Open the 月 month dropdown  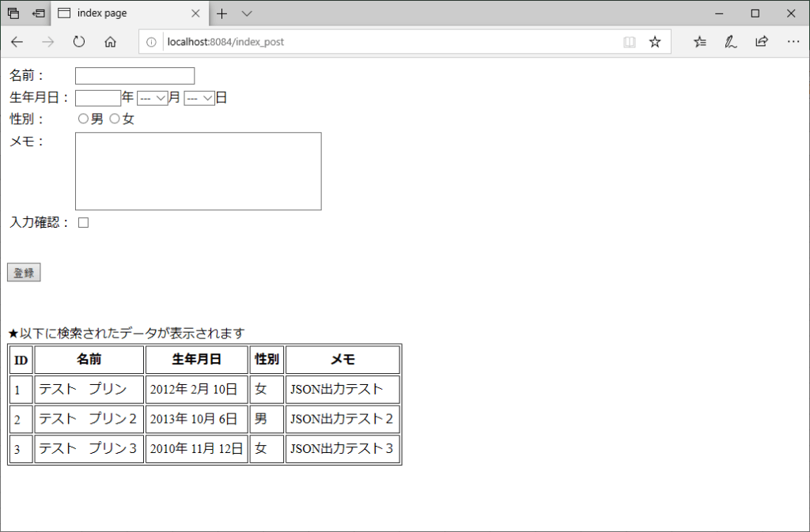tap(151, 97)
